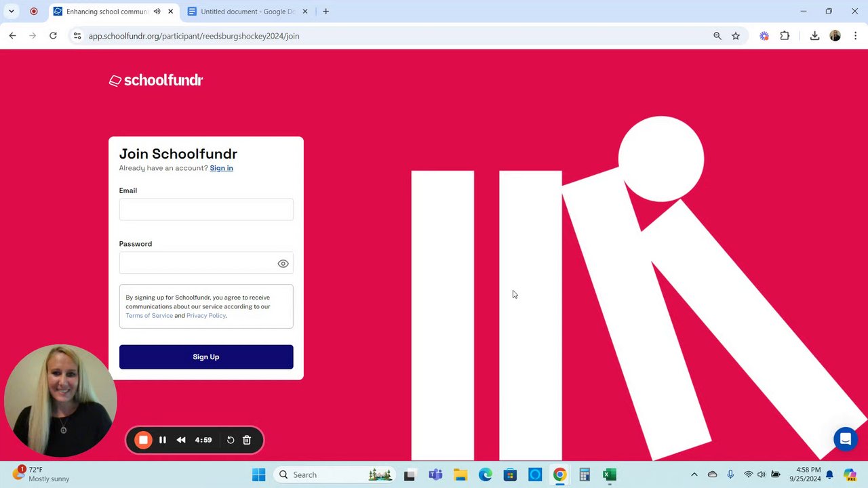The width and height of the screenshot is (868, 488).
Task: Bookmark this page with the star
Action: [736, 36]
